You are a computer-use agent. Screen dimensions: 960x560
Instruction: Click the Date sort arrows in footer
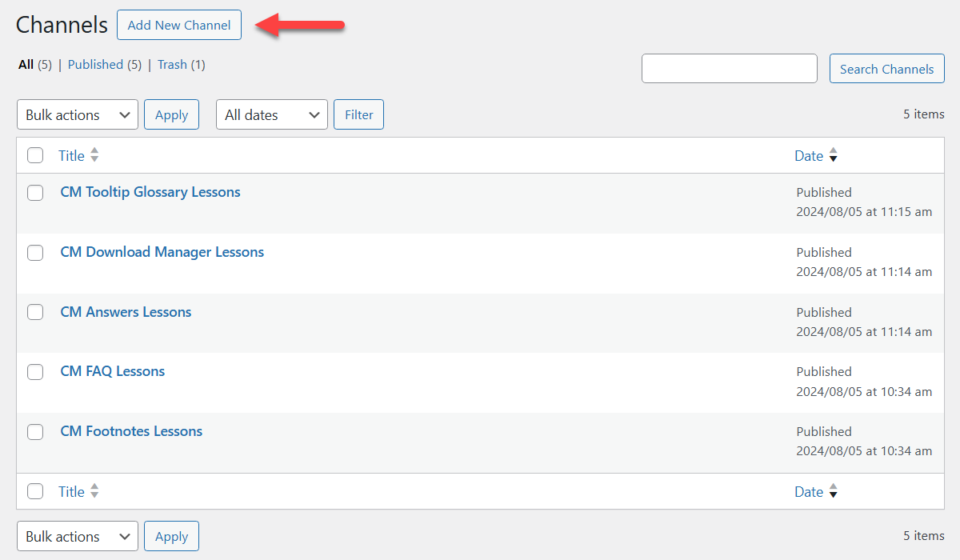click(833, 491)
